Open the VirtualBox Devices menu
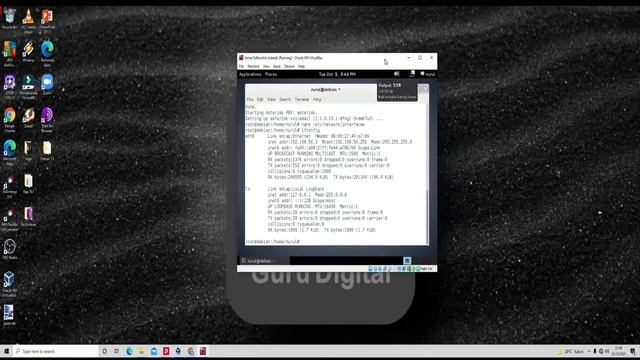The image size is (640, 360). 289,66
